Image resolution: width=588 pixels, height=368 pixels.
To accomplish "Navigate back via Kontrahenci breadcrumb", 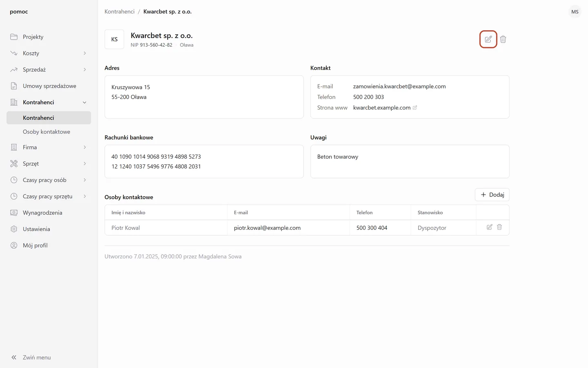I will coord(119,11).
